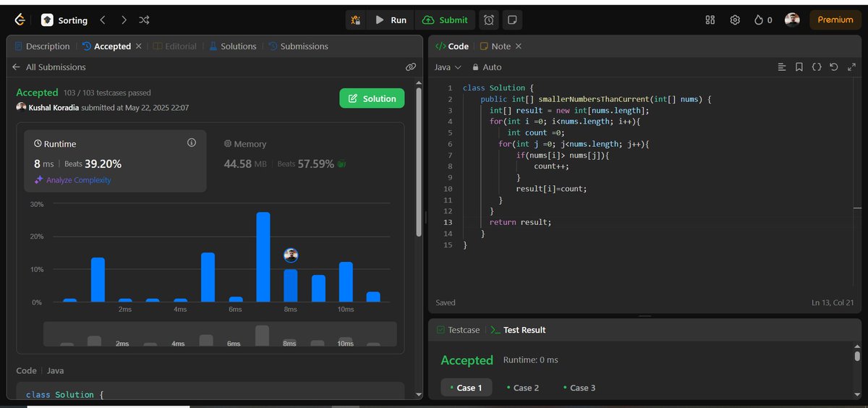Viewport: 868px width, 408px height.
Task: Select Case 1 result
Action: (x=467, y=388)
